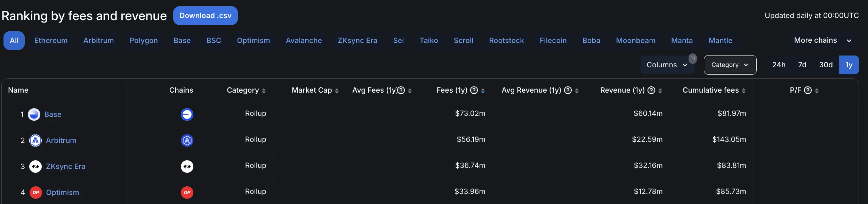868x204 pixels.
Task: Click the help icon next to Revenue (1y)
Action: pyautogui.click(x=651, y=91)
